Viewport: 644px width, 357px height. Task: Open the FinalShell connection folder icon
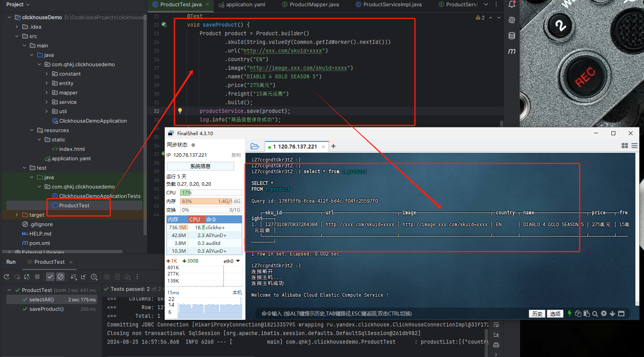click(255, 146)
